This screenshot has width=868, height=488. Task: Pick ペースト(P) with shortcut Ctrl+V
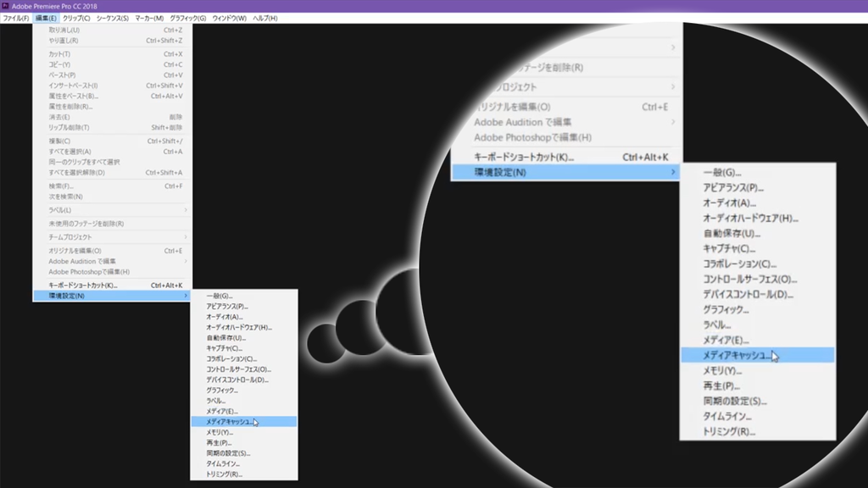(113, 75)
